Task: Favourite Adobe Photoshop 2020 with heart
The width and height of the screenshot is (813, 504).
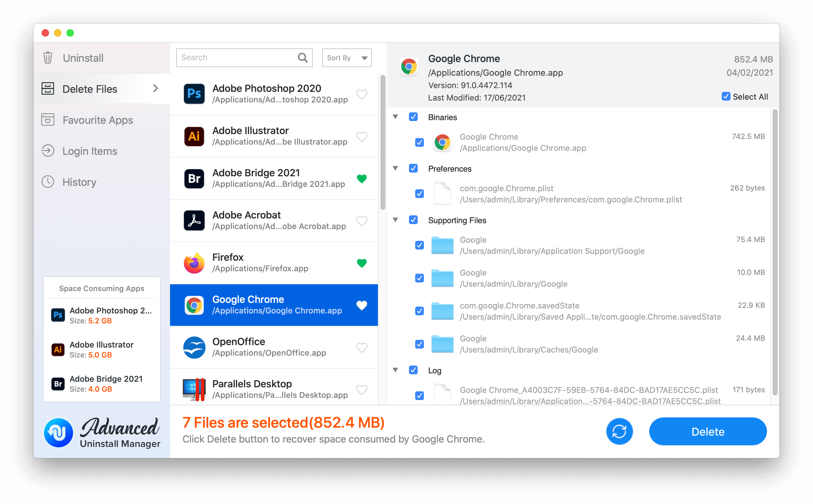Action: click(x=362, y=94)
